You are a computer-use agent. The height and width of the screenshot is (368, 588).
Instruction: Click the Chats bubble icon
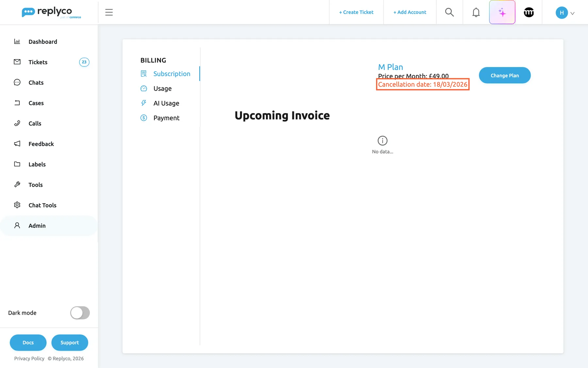(17, 82)
